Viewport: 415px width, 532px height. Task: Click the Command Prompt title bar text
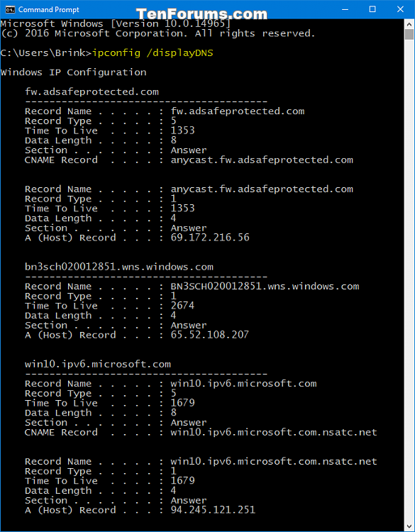click(48, 9)
